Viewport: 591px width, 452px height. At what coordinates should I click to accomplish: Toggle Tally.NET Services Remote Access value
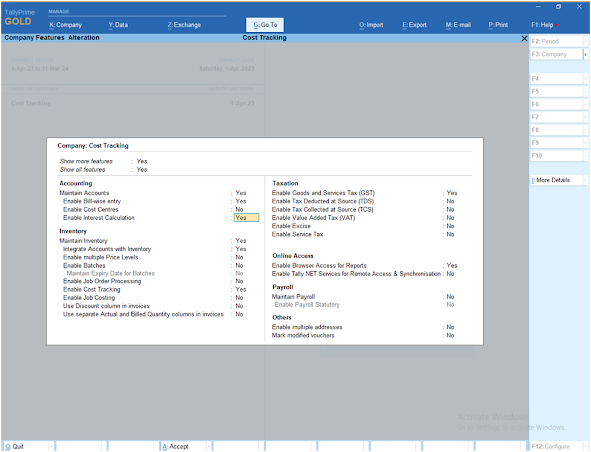click(x=450, y=274)
